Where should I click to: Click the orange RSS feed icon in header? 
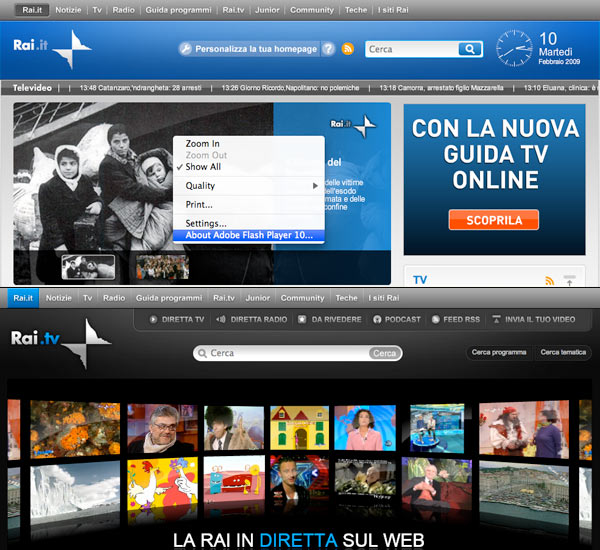(348, 49)
